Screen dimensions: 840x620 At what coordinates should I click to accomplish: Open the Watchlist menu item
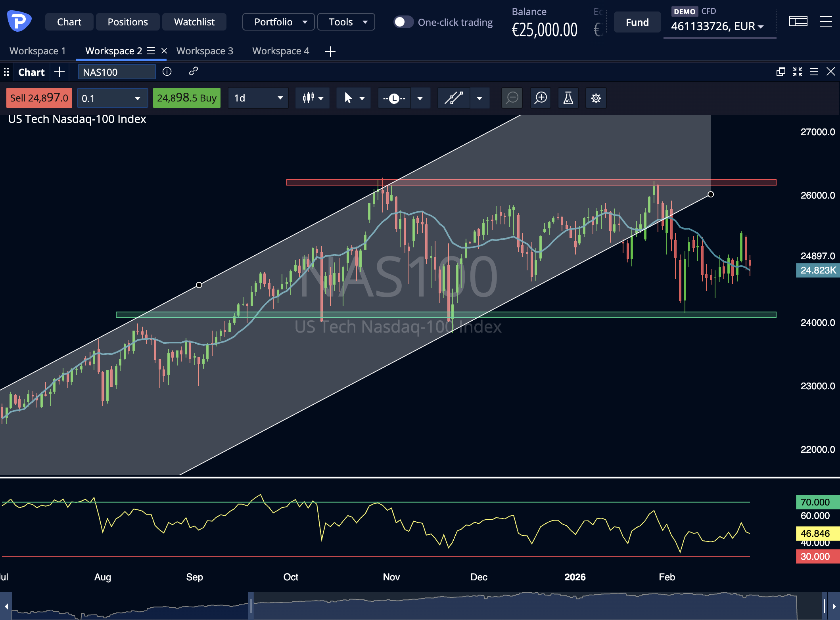(194, 22)
